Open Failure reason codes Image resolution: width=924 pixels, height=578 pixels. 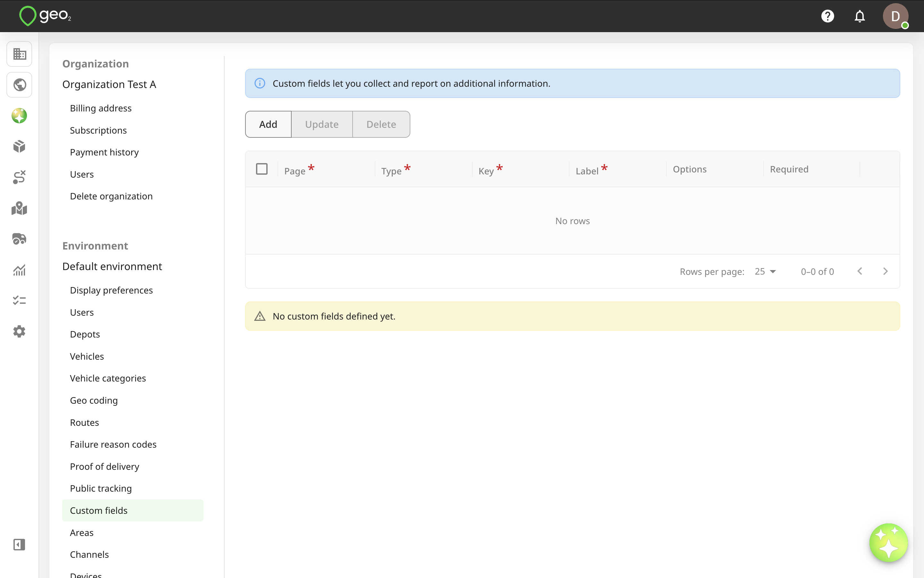pyautogui.click(x=113, y=444)
